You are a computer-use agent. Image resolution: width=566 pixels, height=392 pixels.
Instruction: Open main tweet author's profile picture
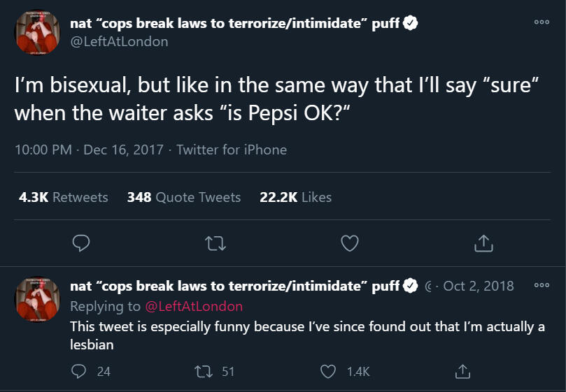coord(38,32)
